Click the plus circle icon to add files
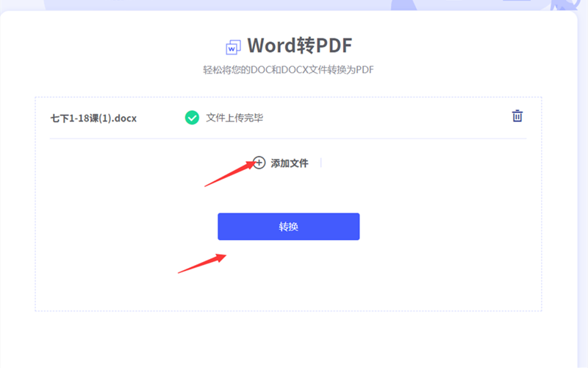Viewport: 588px width, 368px height. click(x=259, y=163)
